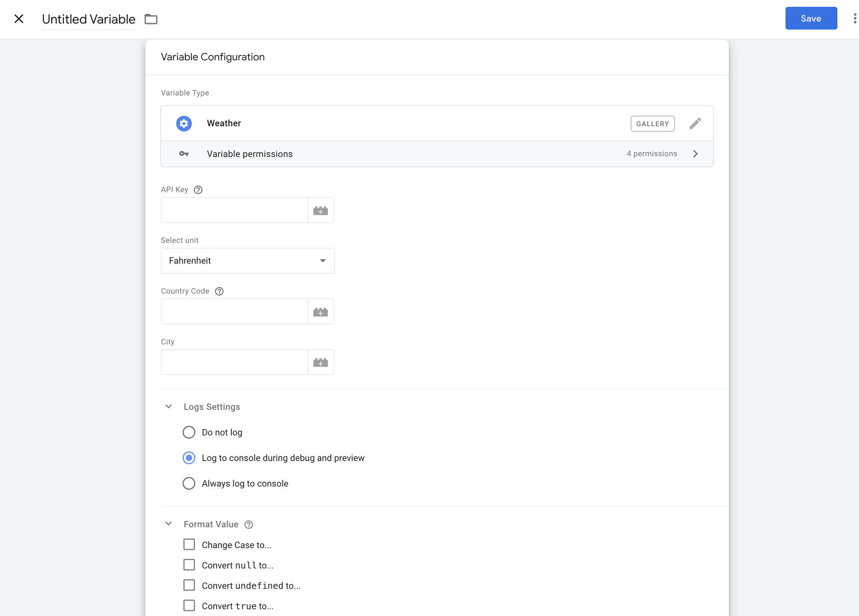
Task: Insert variable into API Key field
Action: click(x=321, y=210)
